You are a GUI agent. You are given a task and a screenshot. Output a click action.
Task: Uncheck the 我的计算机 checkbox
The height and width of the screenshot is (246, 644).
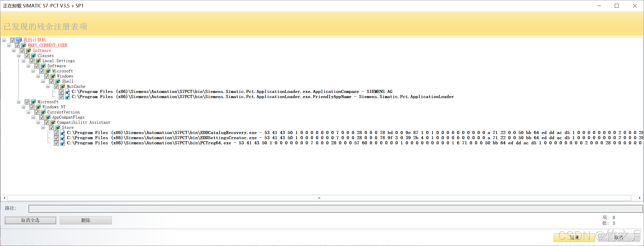tap(13, 40)
